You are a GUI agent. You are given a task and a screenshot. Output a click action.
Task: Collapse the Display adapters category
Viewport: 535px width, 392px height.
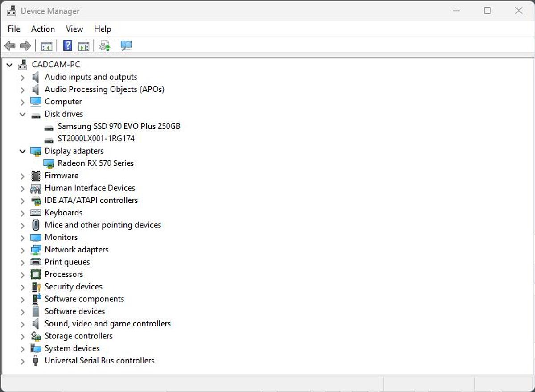coord(23,151)
